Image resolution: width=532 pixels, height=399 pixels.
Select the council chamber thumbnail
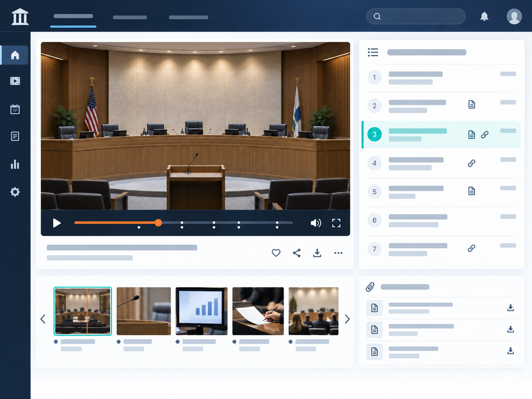pos(83,311)
